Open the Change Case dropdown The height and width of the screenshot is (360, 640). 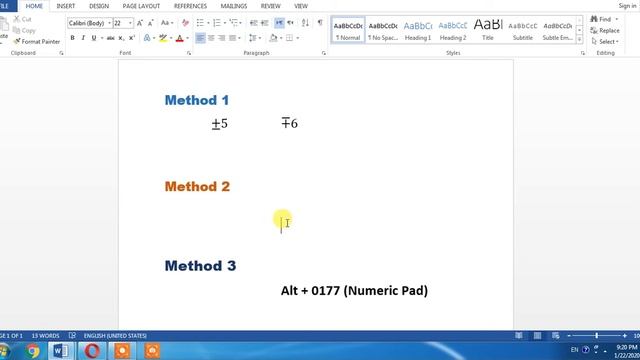(167, 23)
